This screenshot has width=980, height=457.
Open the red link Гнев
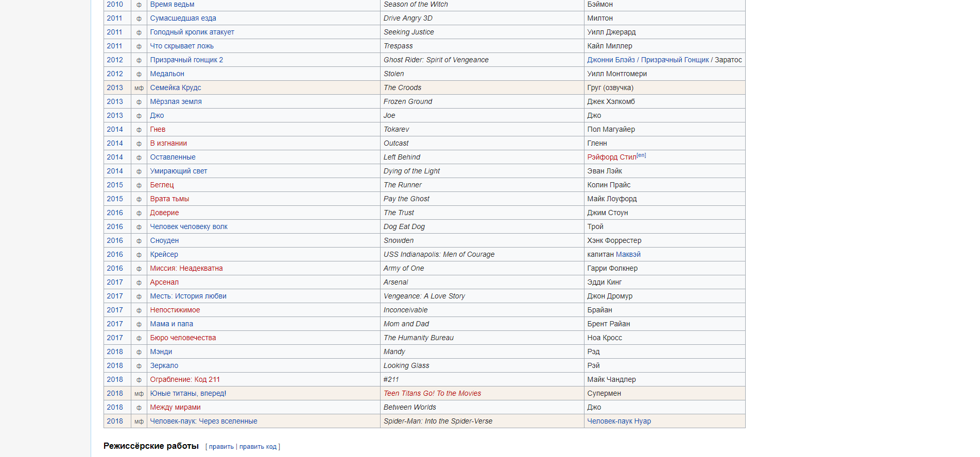[x=158, y=129]
